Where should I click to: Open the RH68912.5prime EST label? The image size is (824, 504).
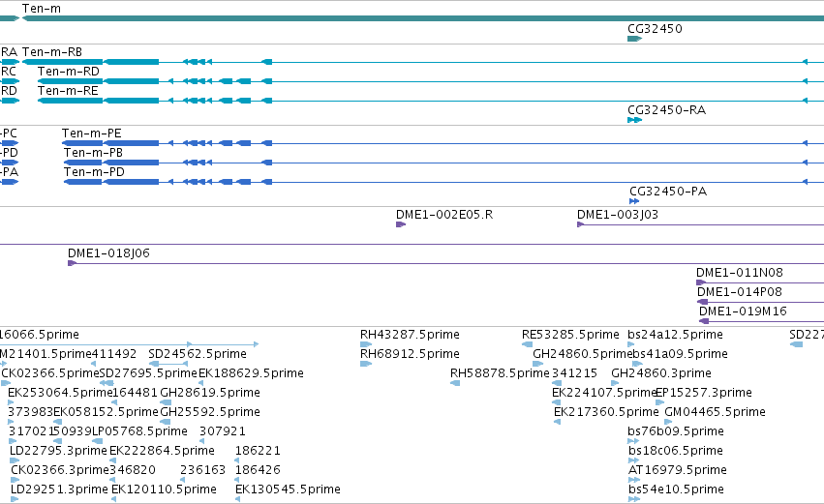pos(410,354)
